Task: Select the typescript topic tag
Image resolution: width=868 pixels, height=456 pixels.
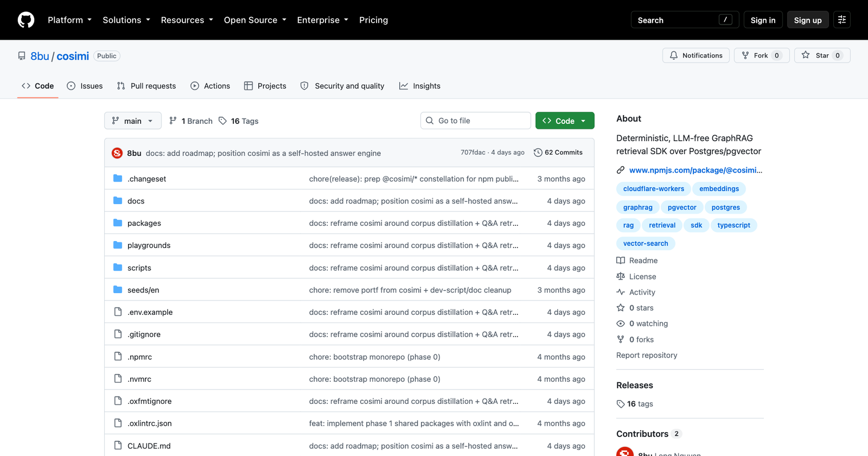Action: 734,225
